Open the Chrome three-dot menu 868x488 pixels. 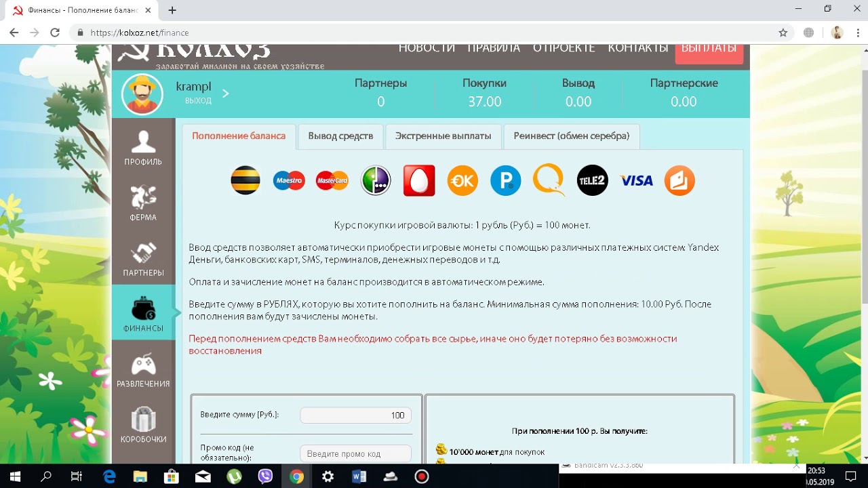(857, 33)
